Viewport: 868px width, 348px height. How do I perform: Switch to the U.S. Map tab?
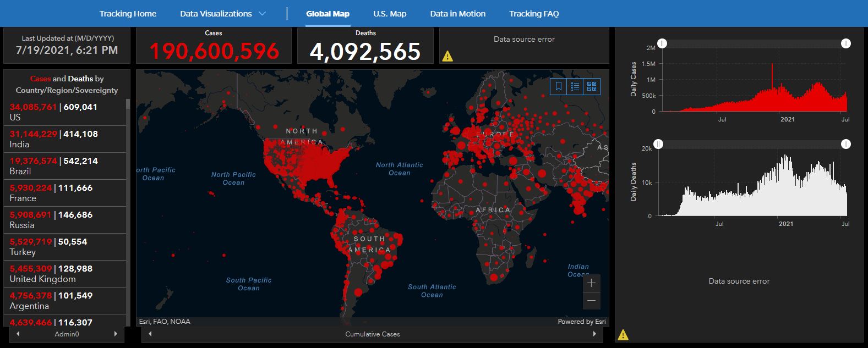coord(390,14)
